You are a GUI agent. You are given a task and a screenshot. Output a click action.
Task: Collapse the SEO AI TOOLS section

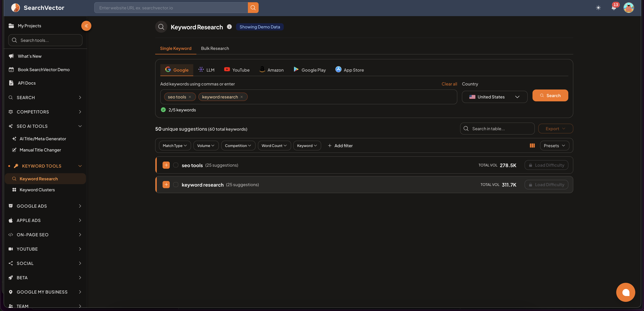45,126
